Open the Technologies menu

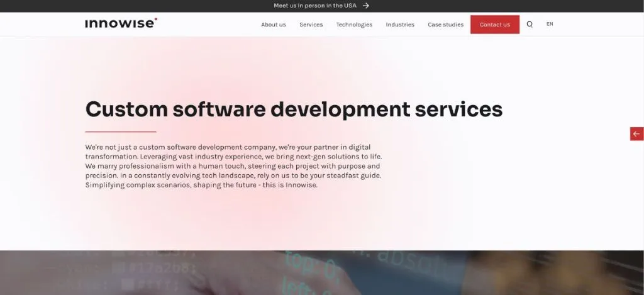pos(354,25)
